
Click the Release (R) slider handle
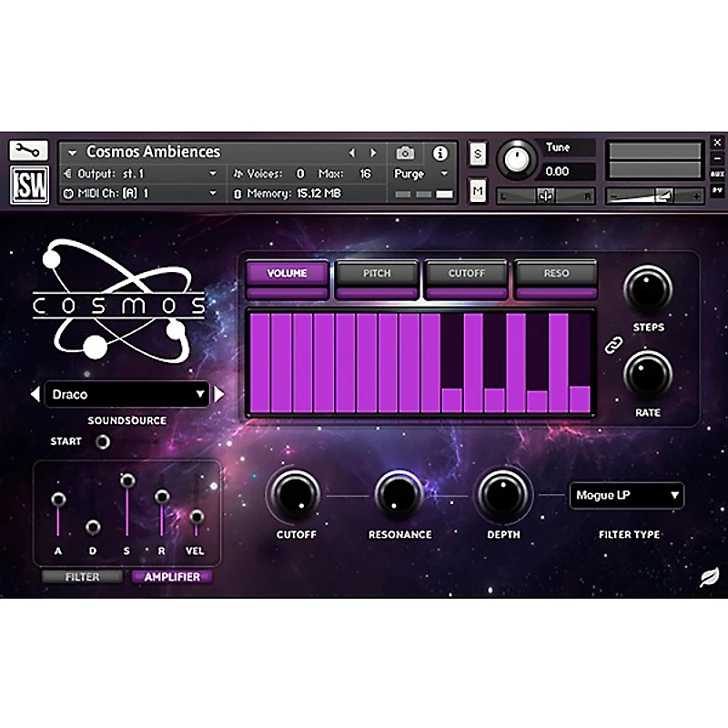[x=162, y=497]
